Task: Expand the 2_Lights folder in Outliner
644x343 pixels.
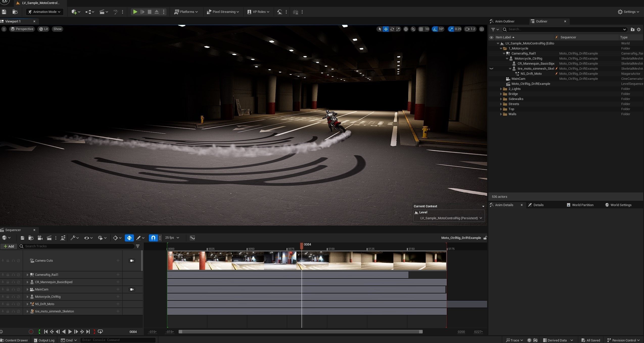Action: click(501, 89)
